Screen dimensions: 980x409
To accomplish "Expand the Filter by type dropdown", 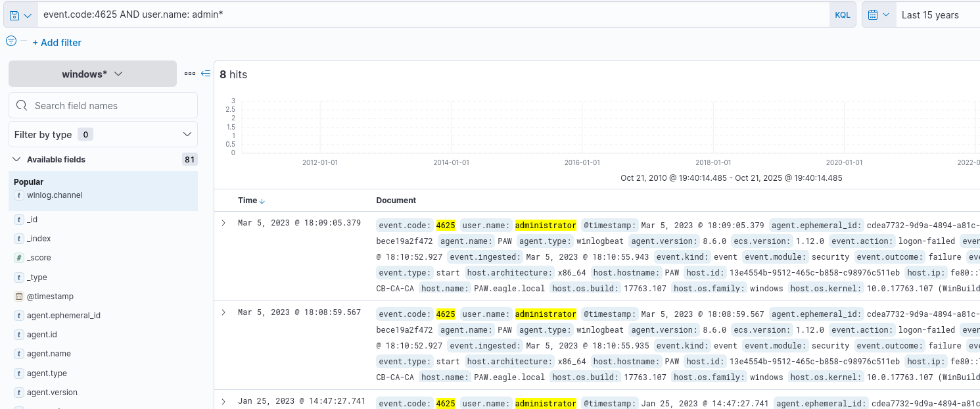I will pyautogui.click(x=103, y=134).
